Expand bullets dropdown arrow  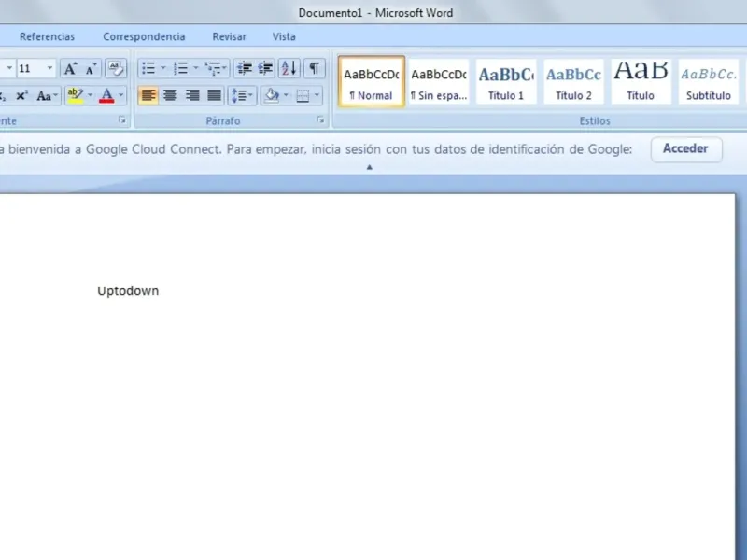(x=162, y=68)
